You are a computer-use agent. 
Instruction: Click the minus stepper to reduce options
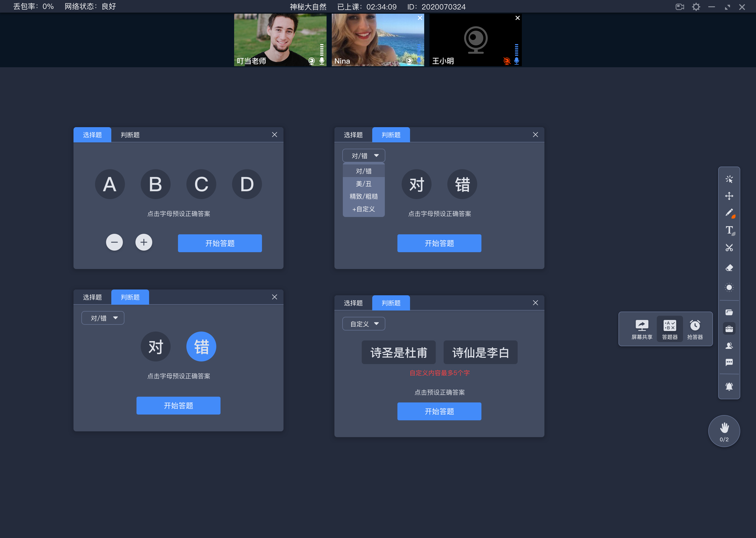(114, 242)
